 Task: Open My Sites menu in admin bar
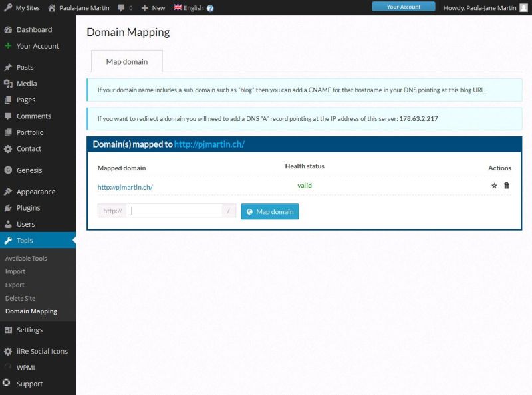tap(23, 8)
